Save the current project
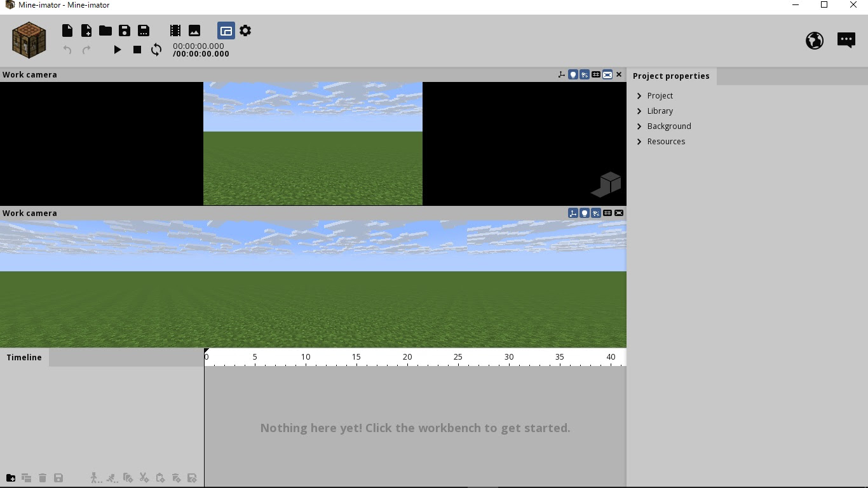Image resolution: width=868 pixels, height=488 pixels. coord(125,30)
